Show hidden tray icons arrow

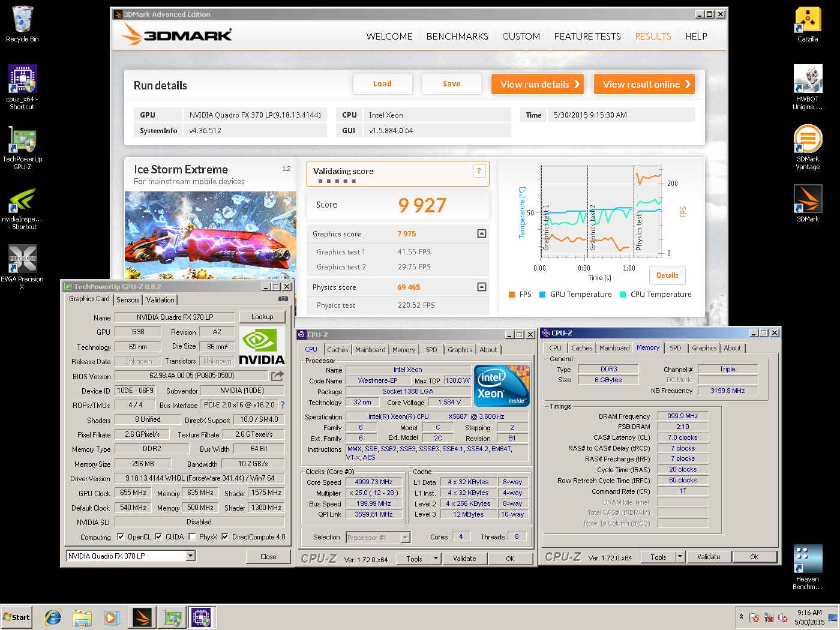click(x=741, y=617)
